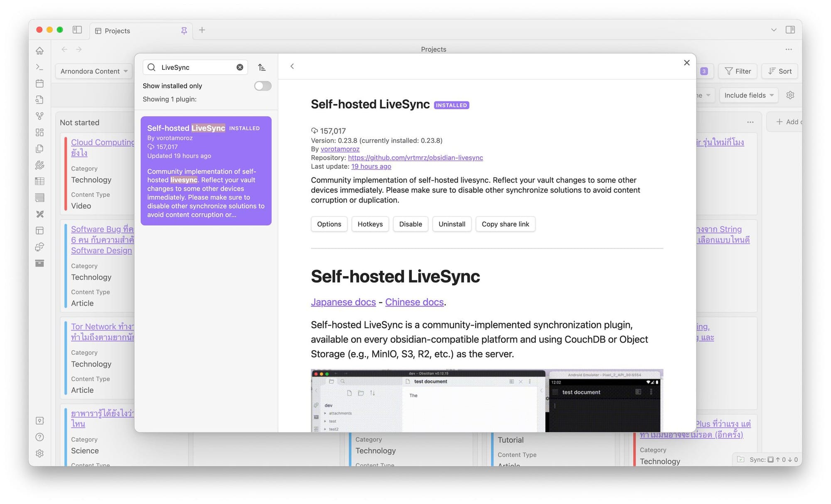Screen dimensions: 831x504
Task: Open the Include fields dropdown
Action: coord(749,95)
